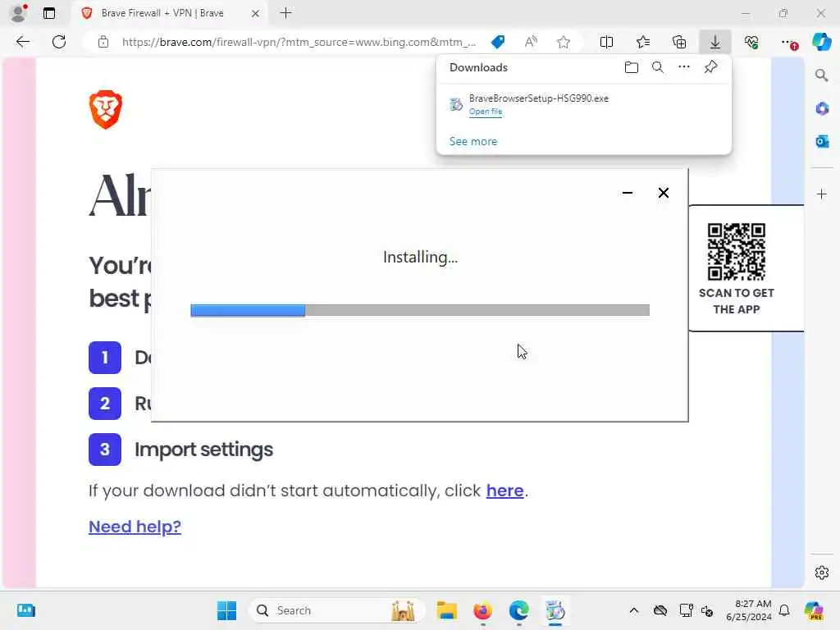
Task: Click the QR code image
Action: click(x=736, y=252)
